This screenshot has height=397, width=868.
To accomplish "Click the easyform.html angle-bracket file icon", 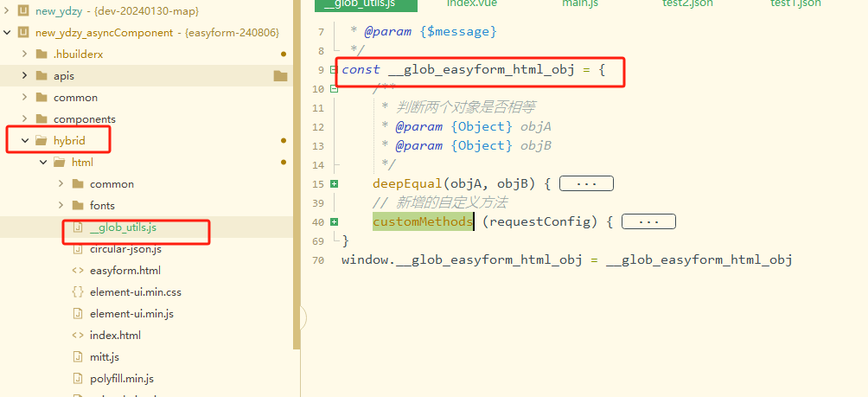I will pyautogui.click(x=77, y=270).
